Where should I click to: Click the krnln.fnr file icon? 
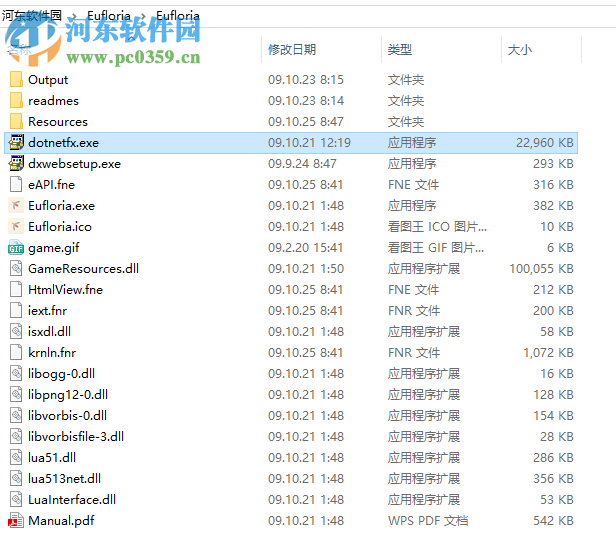16,353
